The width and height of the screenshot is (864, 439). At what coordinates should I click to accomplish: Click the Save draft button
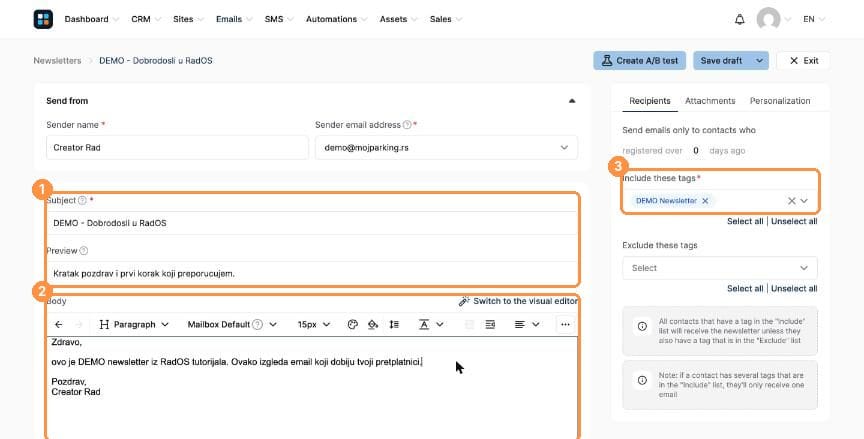point(722,61)
